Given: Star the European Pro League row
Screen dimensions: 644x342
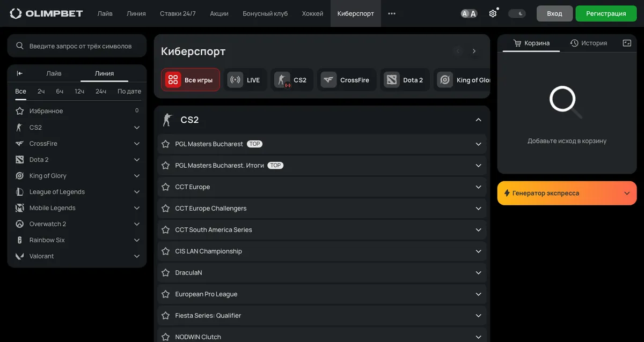Looking at the screenshot, I should pos(166,294).
